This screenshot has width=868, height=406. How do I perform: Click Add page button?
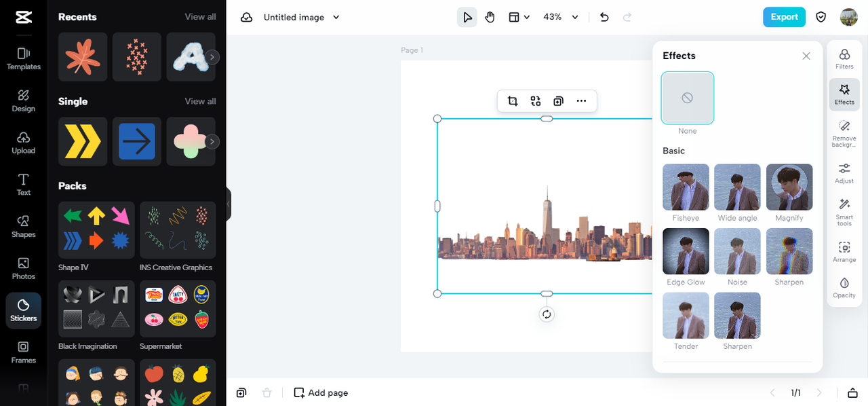pyautogui.click(x=321, y=392)
